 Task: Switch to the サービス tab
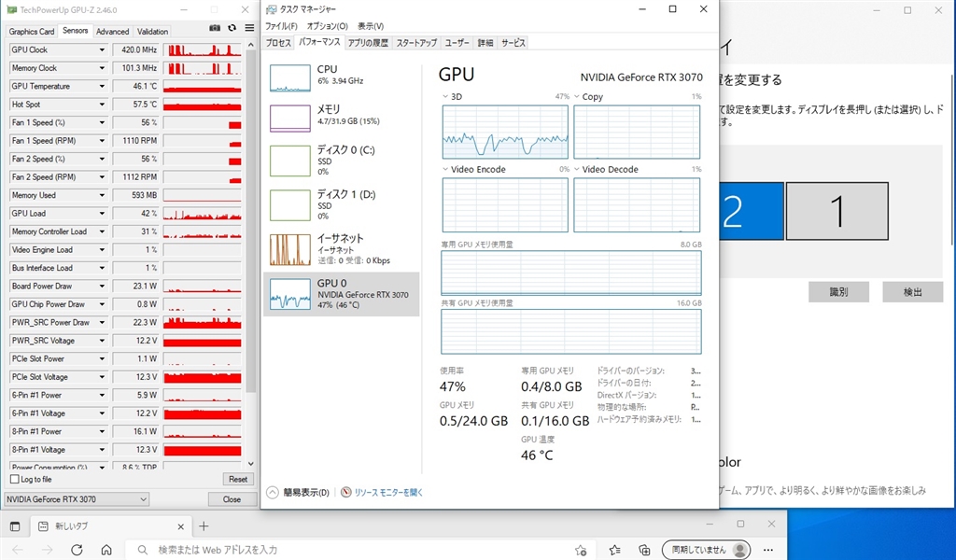click(x=513, y=43)
